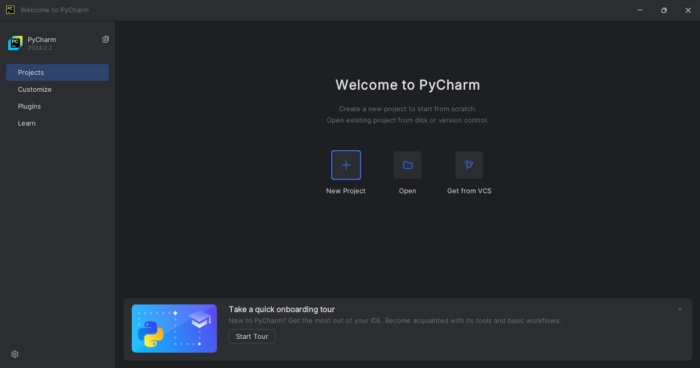The height and width of the screenshot is (368, 700).
Task: Click the Open folder icon
Action: [408, 165]
